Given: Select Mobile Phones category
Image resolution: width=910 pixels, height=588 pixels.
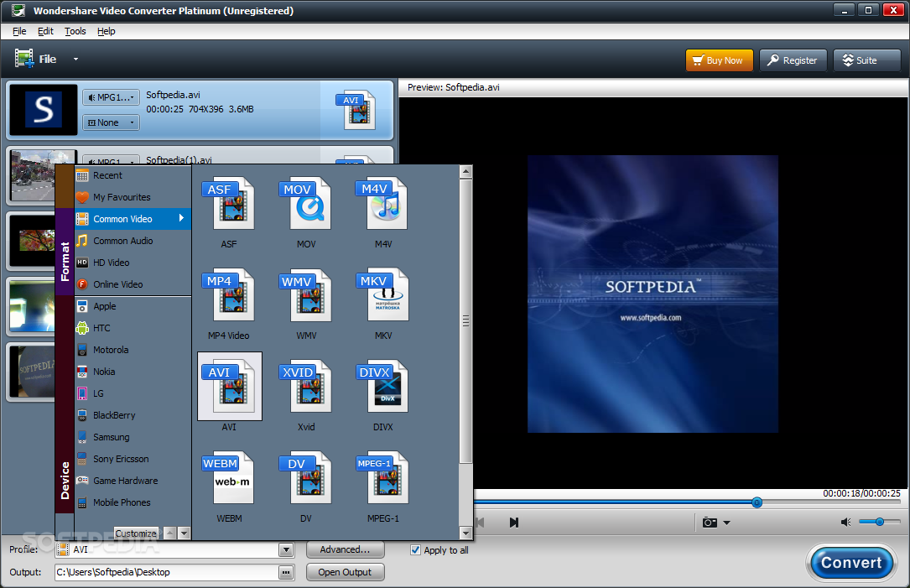Looking at the screenshot, I should [133, 502].
